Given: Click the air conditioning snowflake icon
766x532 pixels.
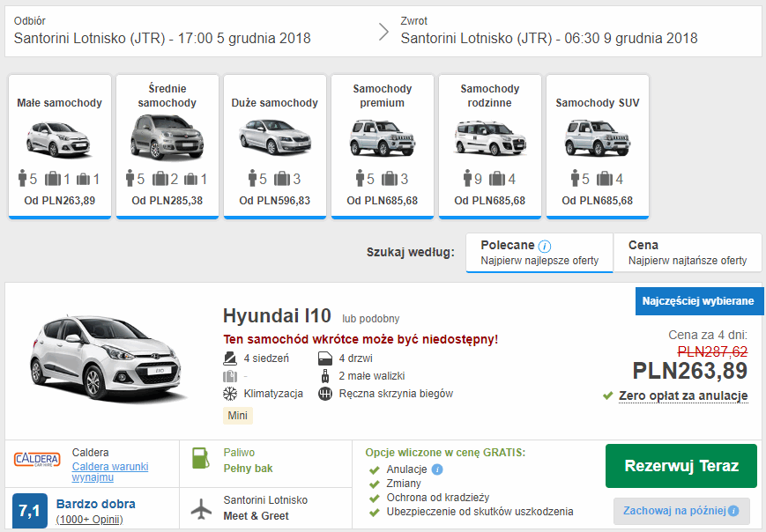Looking at the screenshot, I should (x=230, y=394).
